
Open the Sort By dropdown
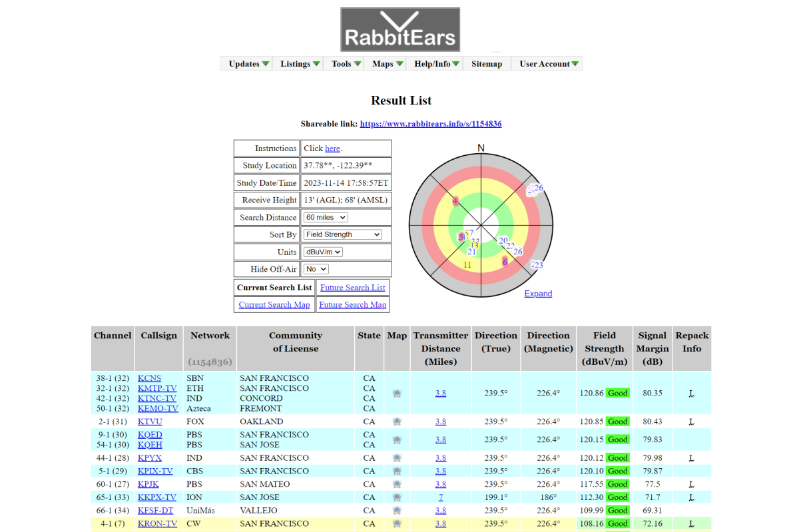pos(342,234)
